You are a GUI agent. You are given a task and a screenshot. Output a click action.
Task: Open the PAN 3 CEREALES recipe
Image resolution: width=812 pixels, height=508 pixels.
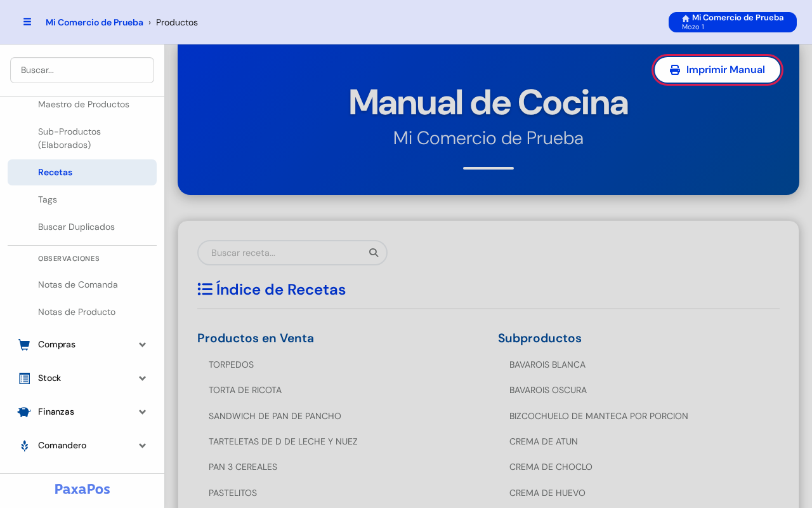pos(243,467)
